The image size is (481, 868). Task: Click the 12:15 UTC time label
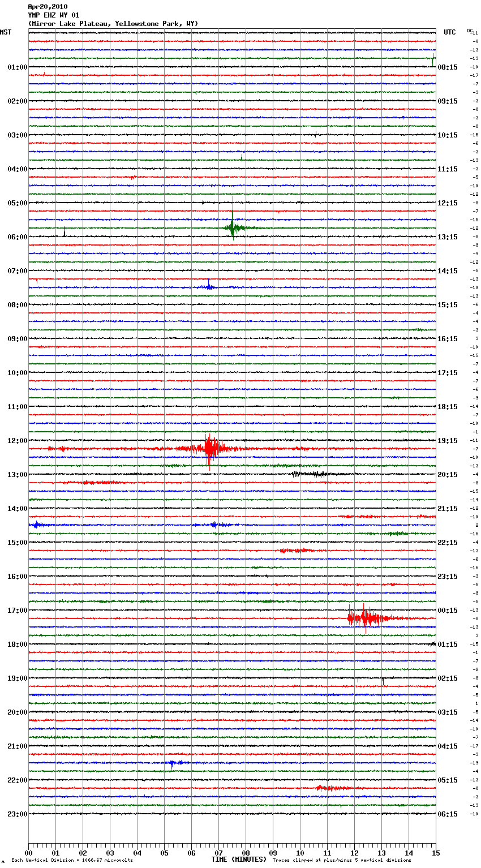click(448, 203)
